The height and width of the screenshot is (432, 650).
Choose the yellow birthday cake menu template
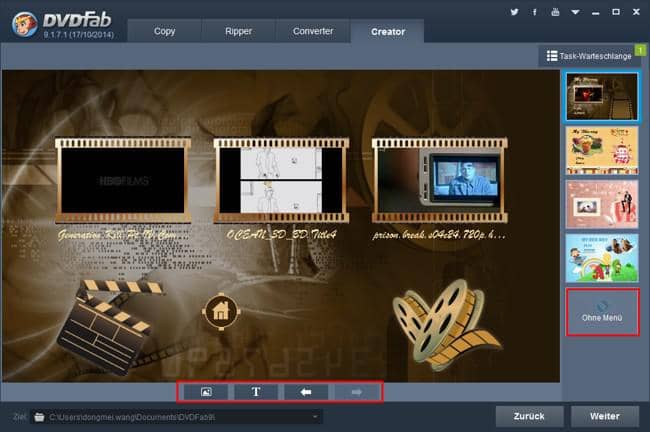coord(601,151)
